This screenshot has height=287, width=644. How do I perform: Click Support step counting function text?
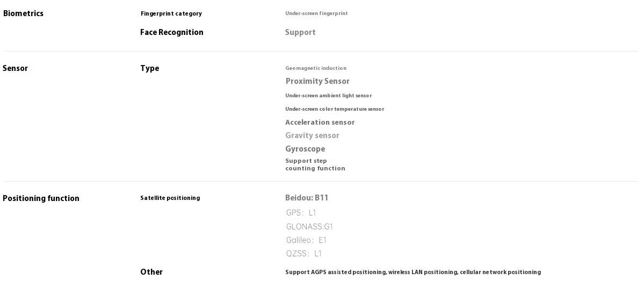pos(315,164)
